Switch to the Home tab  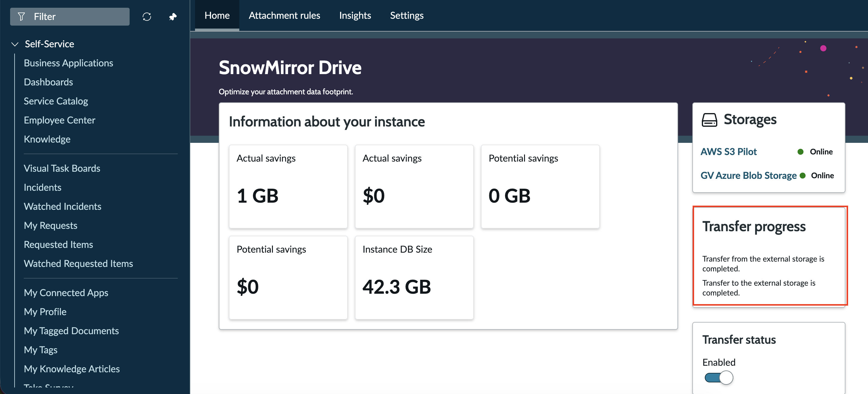(217, 15)
